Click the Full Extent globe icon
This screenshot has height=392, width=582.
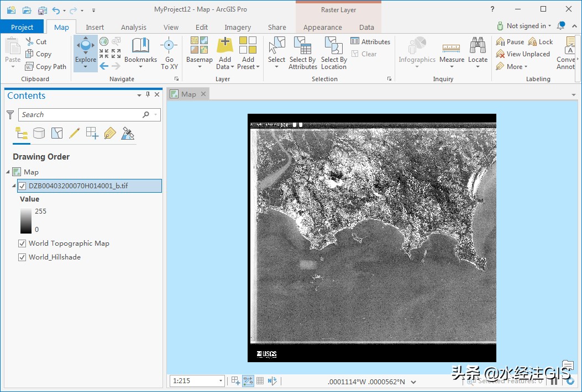pyautogui.click(x=104, y=41)
